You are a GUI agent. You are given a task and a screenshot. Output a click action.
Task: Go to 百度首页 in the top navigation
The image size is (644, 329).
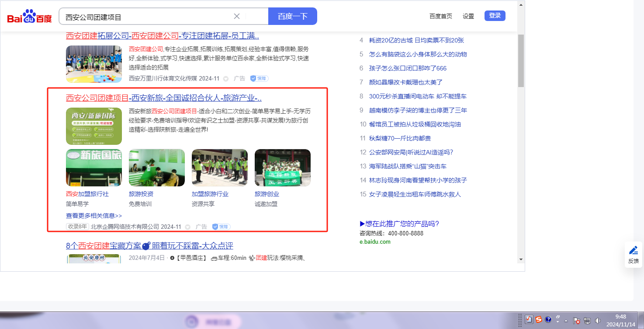pyautogui.click(x=440, y=16)
